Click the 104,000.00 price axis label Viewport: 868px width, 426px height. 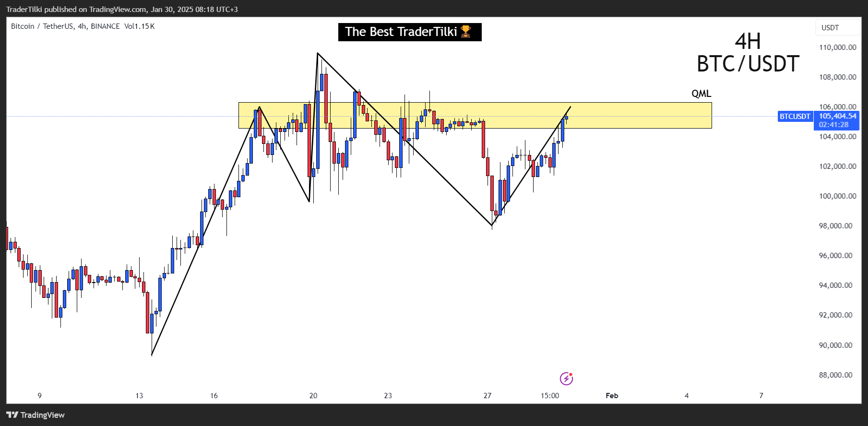tap(837, 137)
